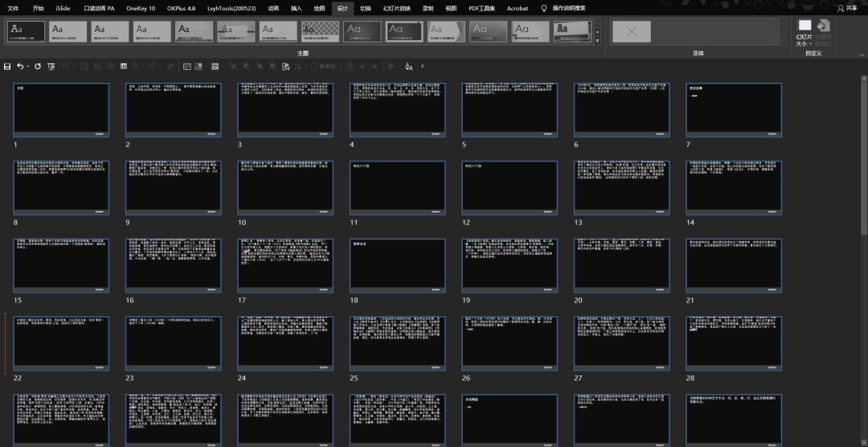Select the first dark theme thumbnail
868x447 pixels.
pos(26,31)
